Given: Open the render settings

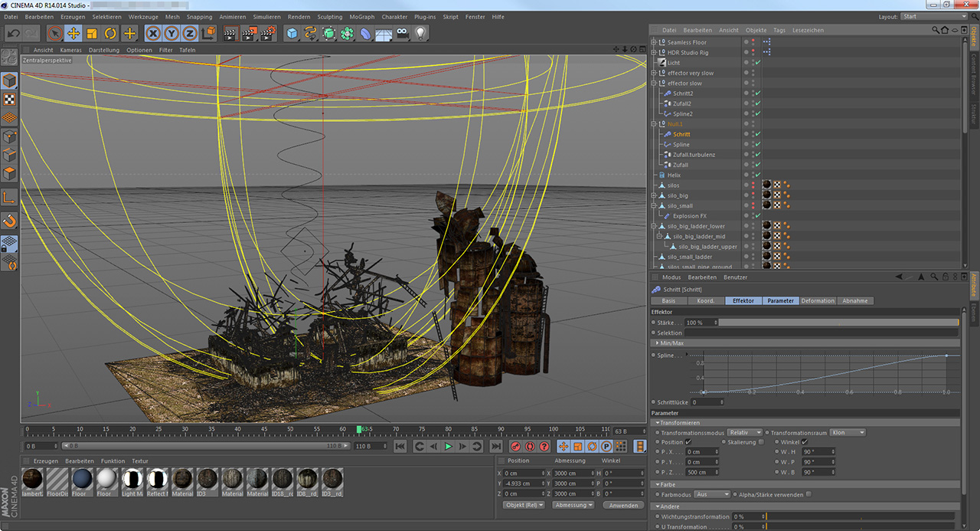Looking at the screenshot, I should (267, 33).
